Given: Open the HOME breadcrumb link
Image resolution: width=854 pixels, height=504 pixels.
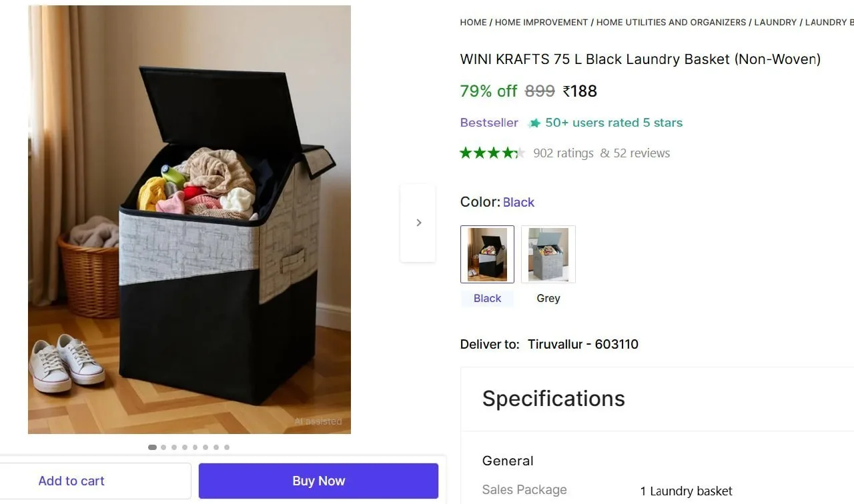Looking at the screenshot, I should click(473, 22).
